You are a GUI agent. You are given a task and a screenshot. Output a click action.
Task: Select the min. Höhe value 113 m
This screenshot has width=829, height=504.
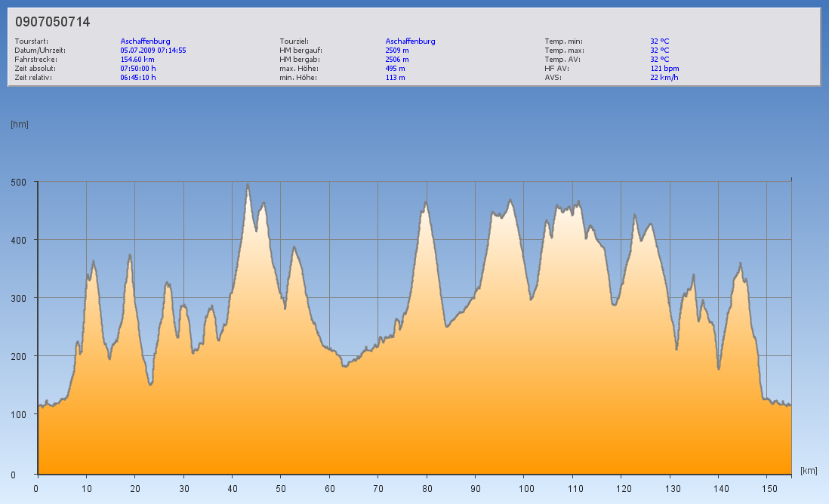click(x=395, y=77)
